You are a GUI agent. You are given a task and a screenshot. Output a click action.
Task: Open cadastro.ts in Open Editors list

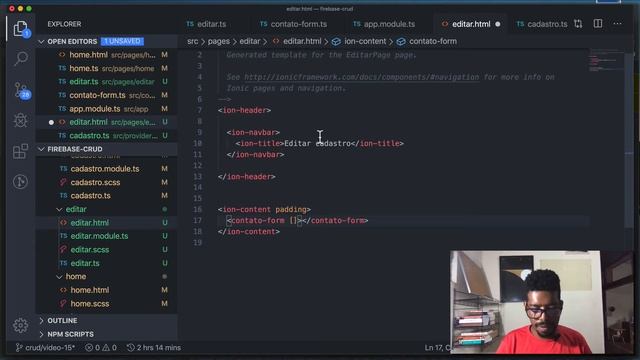point(107,136)
